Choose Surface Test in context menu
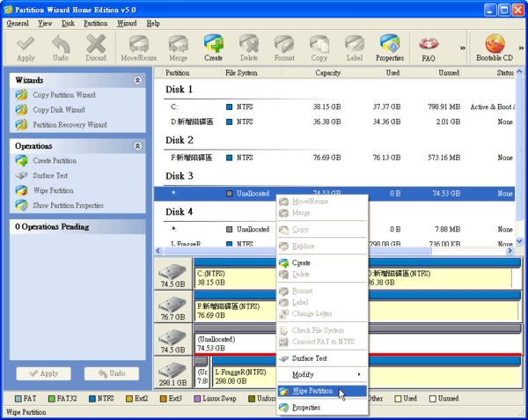 click(x=322, y=358)
